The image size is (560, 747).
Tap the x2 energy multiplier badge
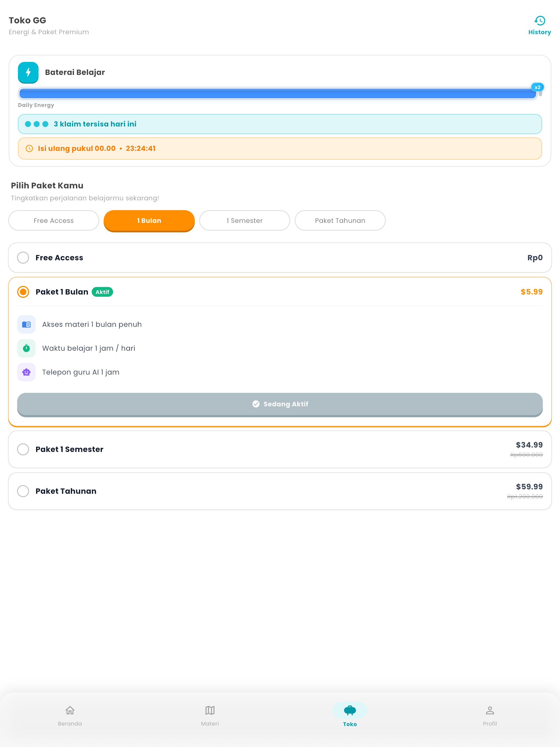pos(537,87)
